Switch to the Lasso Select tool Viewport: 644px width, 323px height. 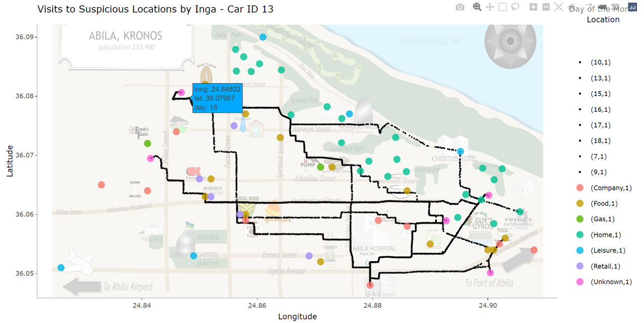pos(515,8)
